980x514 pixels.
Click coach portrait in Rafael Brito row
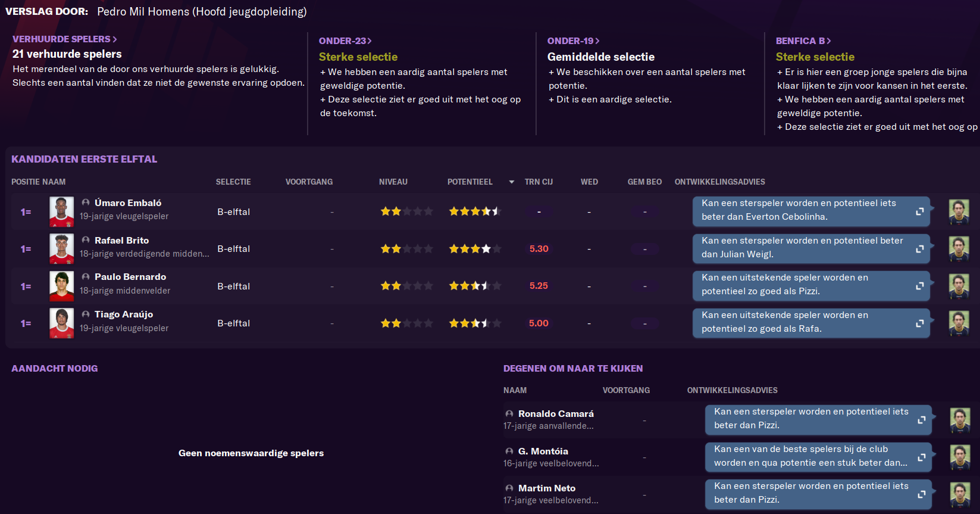(959, 249)
